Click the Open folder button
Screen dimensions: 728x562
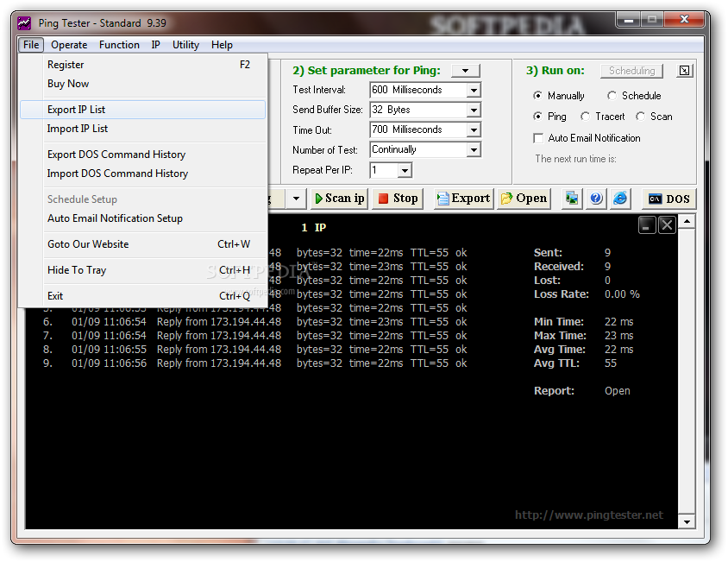[524, 199]
